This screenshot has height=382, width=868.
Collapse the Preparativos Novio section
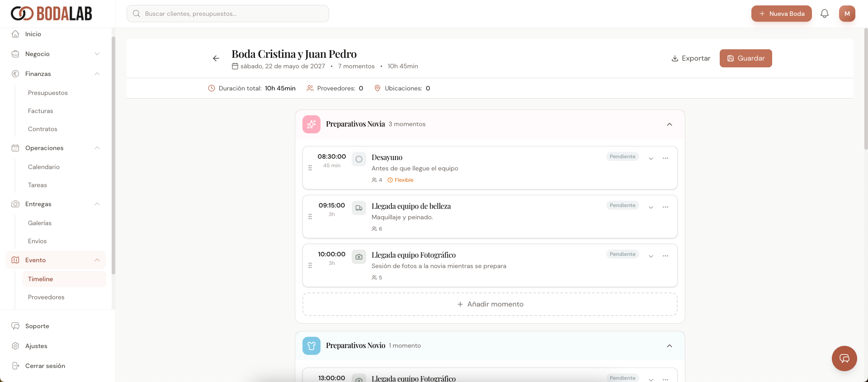point(670,346)
